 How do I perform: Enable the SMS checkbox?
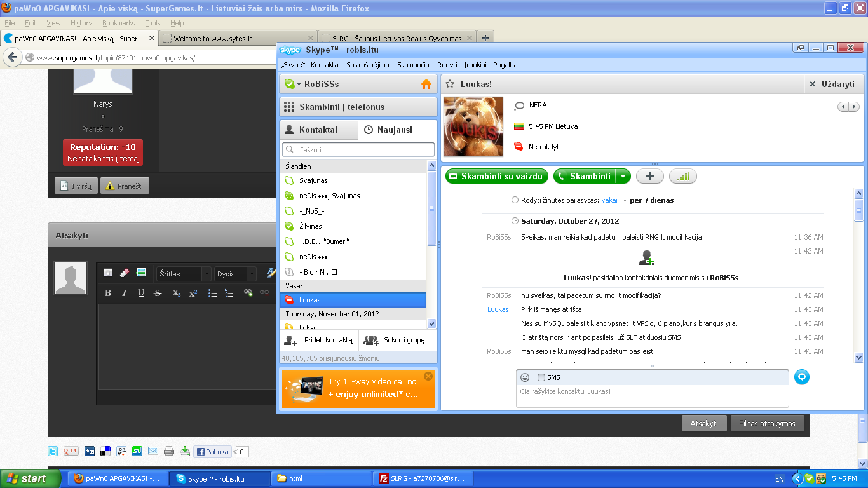pos(541,377)
